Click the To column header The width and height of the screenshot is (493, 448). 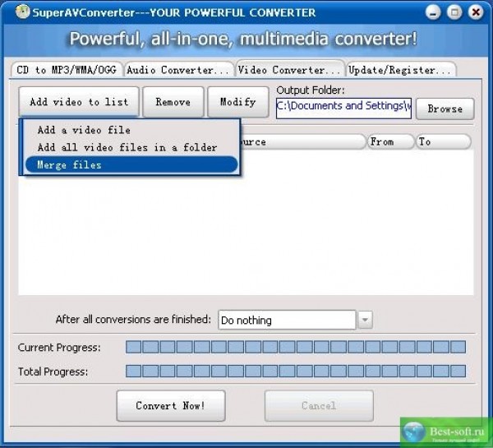tap(444, 142)
